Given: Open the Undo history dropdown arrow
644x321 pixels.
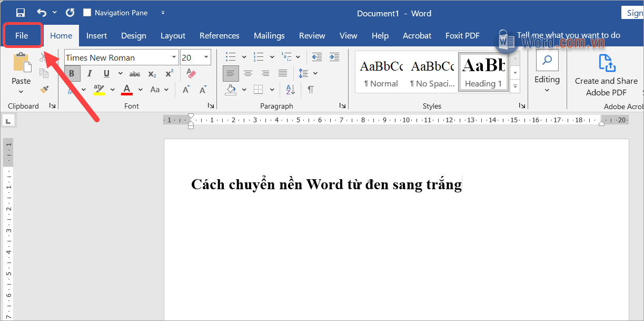Looking at the screenshot, I should (55, 13).
